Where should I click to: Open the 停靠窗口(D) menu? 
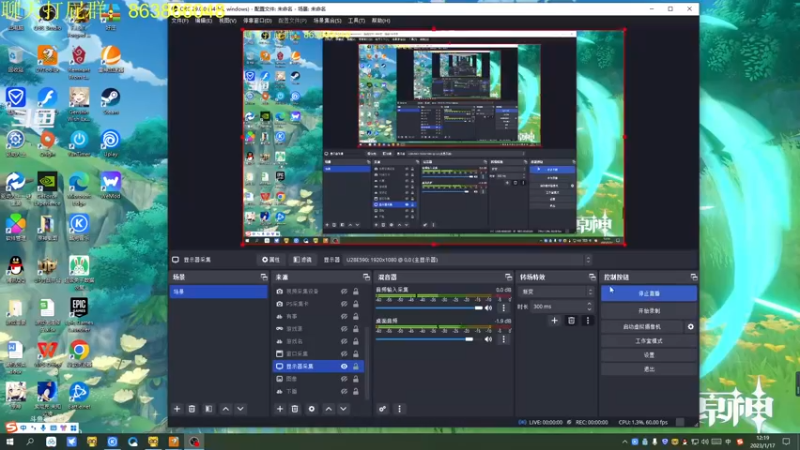click(257, 20)
